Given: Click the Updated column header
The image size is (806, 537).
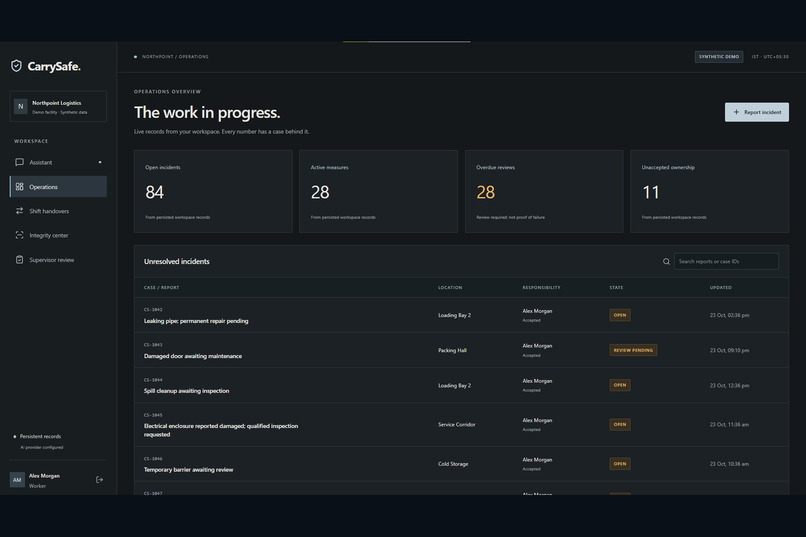Looking at the screenshot, I should pos(721,288).
